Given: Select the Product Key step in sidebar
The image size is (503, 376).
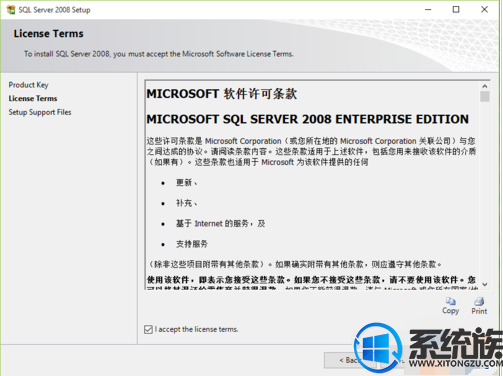Looking at the screenshot, I should point(29,85).
